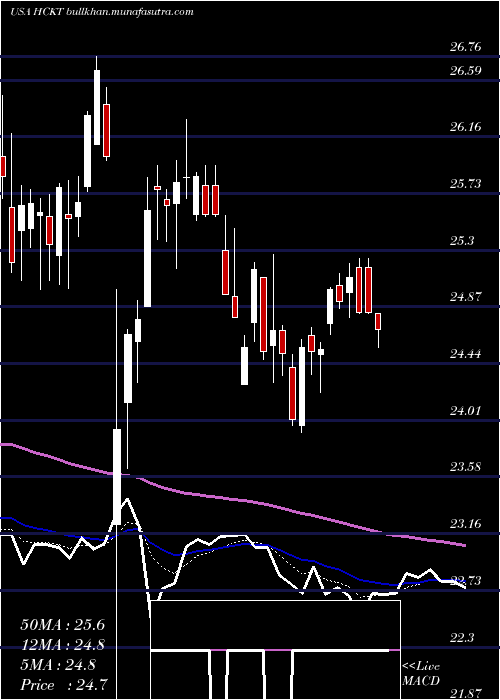500x700 pixels.
Task: Click the 24.87 price level label
Action: pos(466,296)
